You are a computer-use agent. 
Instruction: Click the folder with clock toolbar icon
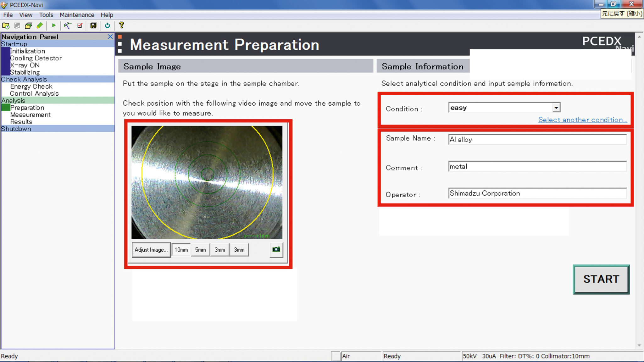click(6, 25)
